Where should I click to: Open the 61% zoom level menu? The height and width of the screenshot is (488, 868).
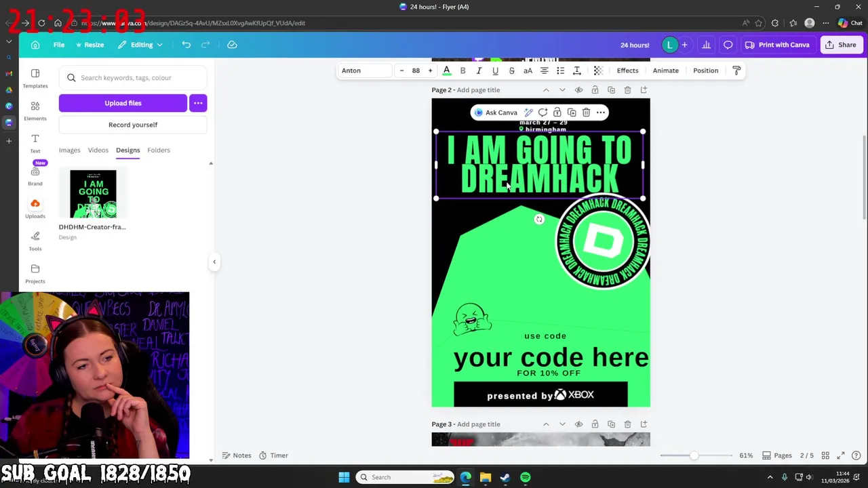click(746, 455)
